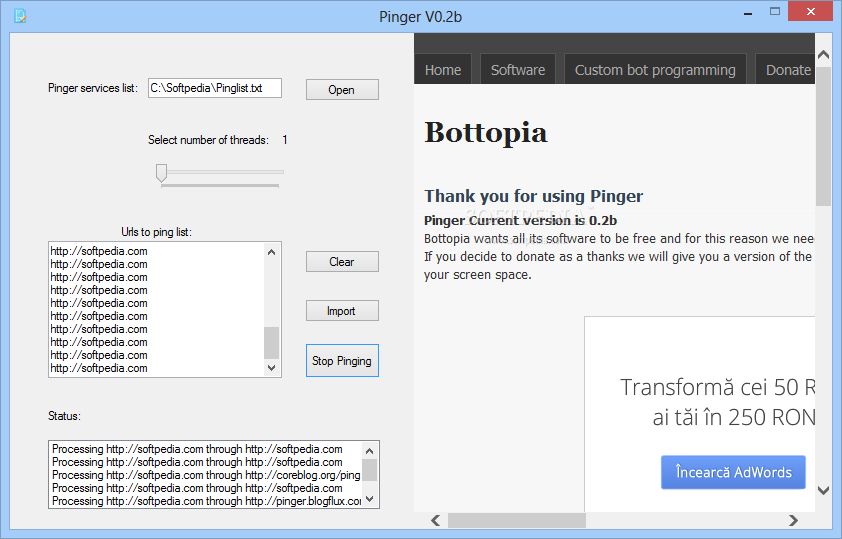
Task: Maximize the Pinger window
Action: 774,12
